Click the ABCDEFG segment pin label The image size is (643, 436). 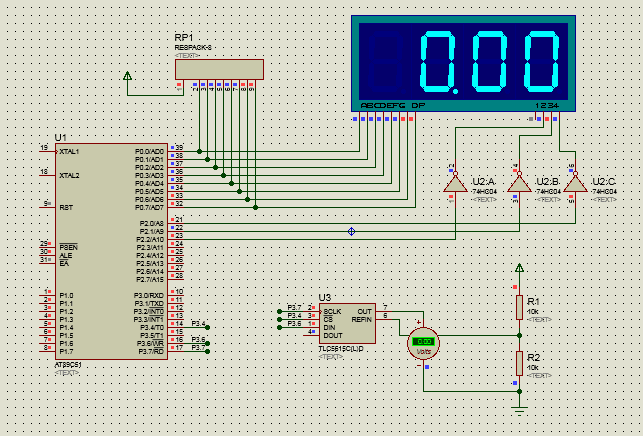tap(383, 105)
